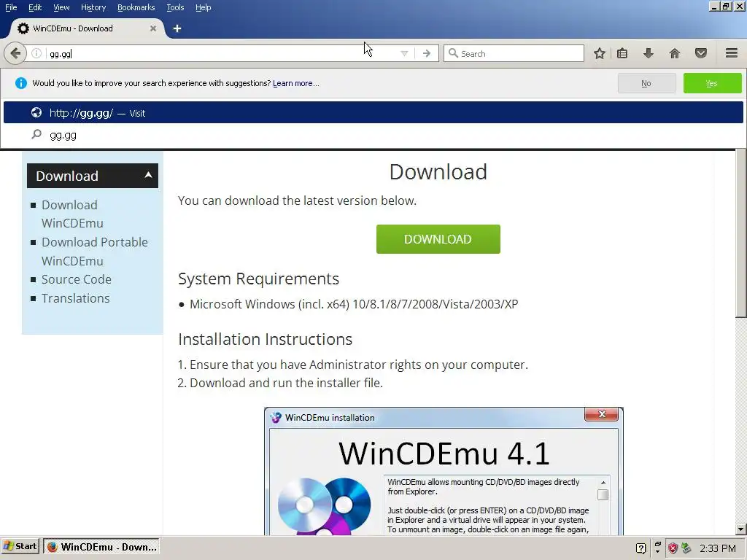This screenshot has width=747, height=560.
Task: Click the info icon in suggestions notification
Action: 21,83
